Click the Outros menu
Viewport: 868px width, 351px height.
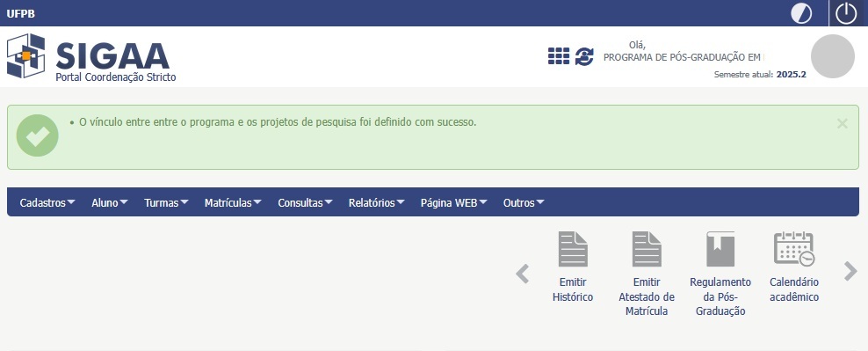click(x=524, y=203)
